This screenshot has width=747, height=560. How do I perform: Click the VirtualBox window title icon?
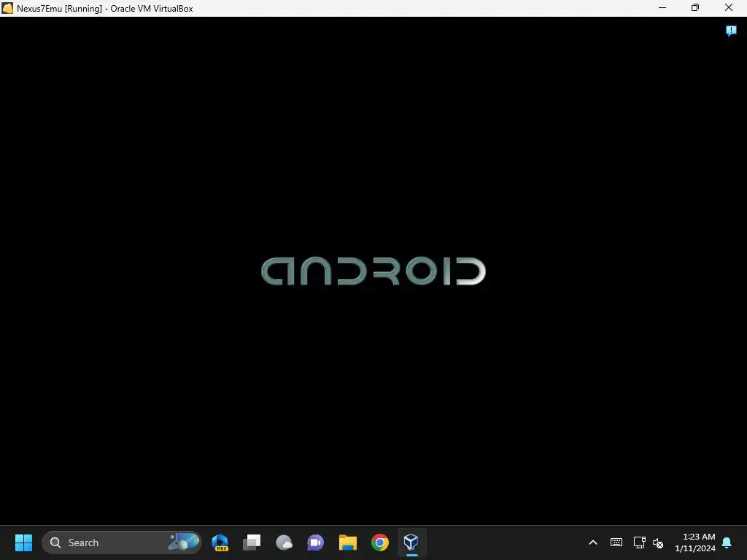[x=7, y=8]
